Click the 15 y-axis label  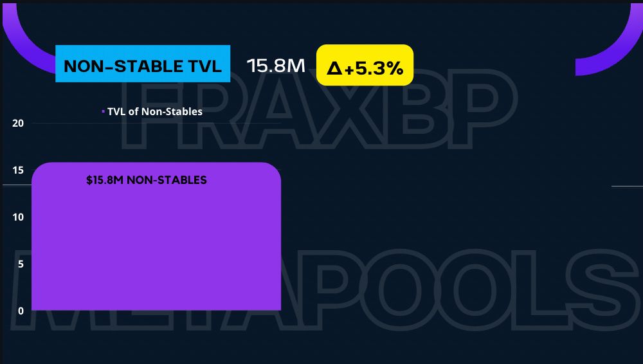click(18, 170)
